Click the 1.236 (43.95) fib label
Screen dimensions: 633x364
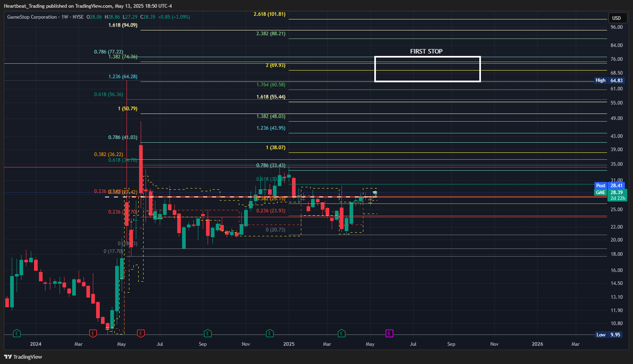[x=271, y=128]
